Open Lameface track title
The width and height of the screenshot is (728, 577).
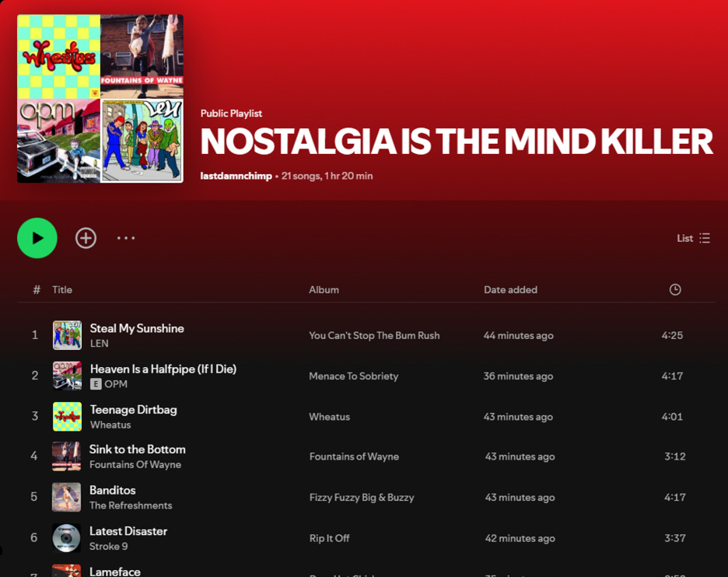coord(114,572)
